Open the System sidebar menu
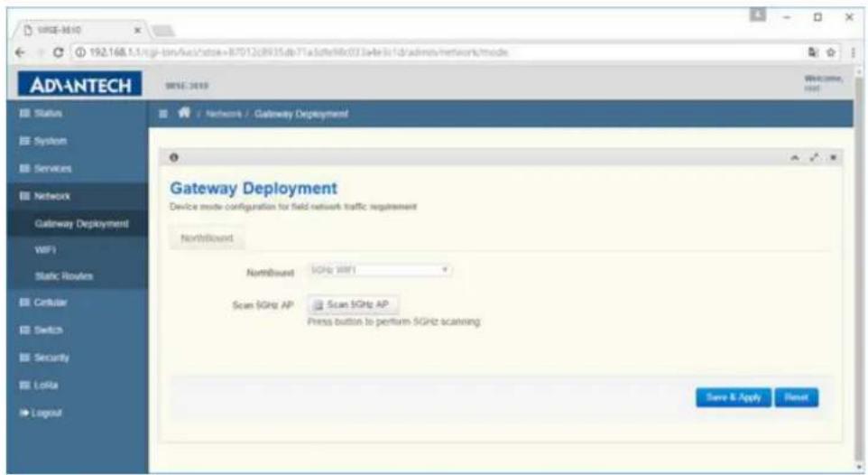This screenshot has height=475, width=868. pos(43,141)
